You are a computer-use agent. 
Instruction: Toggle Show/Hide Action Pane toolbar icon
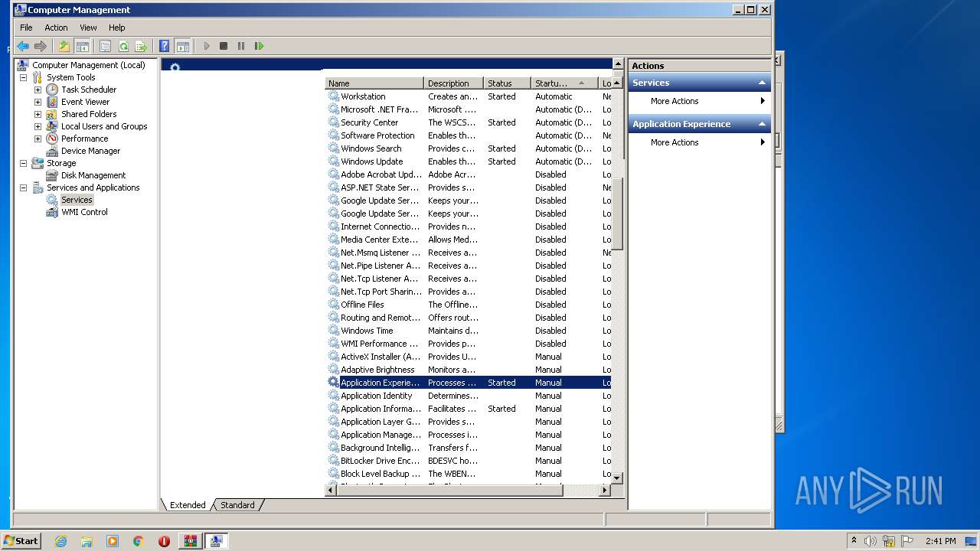(182, 46)
